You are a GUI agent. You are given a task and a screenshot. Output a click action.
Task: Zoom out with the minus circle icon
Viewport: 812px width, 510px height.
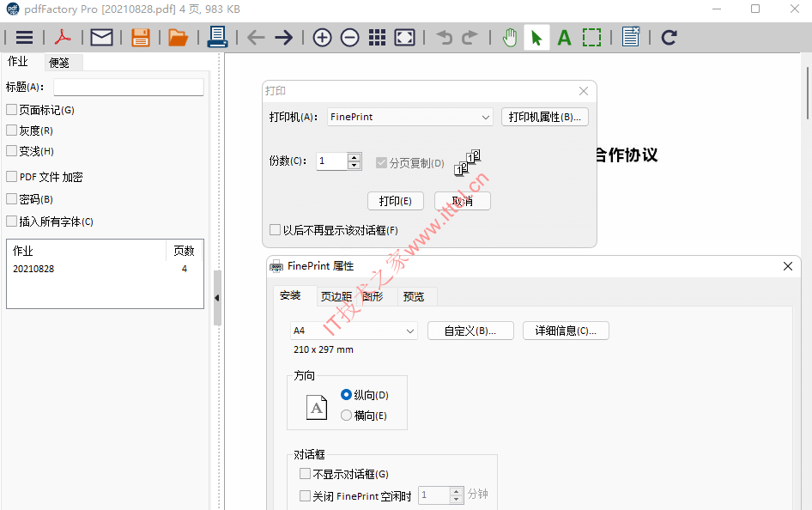[x=349, y=37]
